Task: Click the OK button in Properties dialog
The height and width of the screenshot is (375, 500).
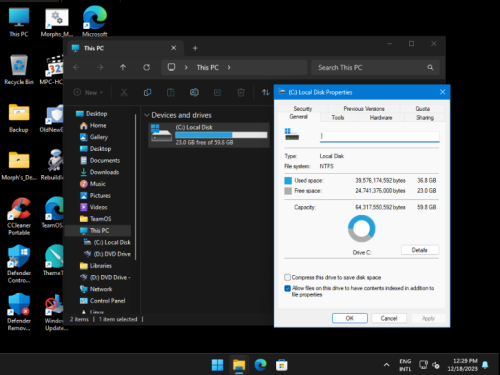Action: (350, 318)
